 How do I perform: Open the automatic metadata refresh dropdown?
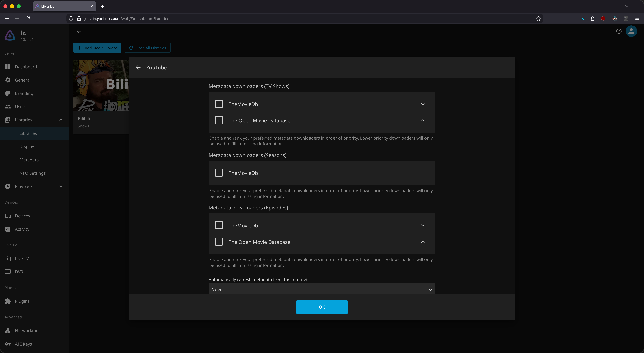point(322,289)
